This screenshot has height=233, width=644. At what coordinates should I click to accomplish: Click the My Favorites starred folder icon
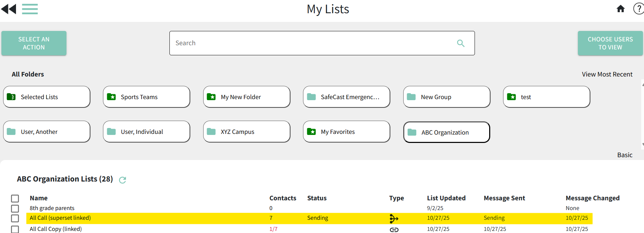coord(311,131)
